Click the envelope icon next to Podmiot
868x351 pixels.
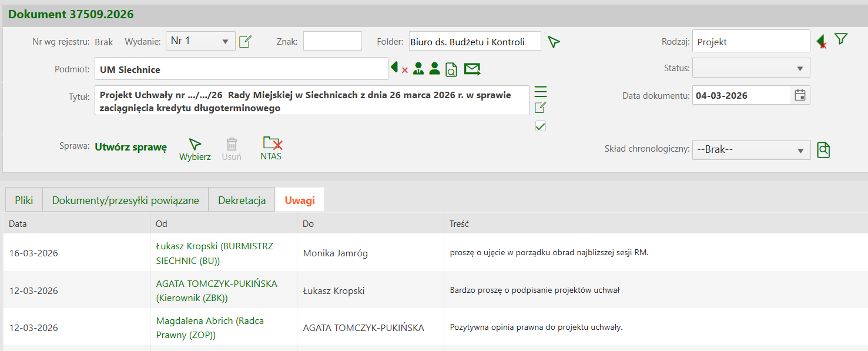[x=472, y=69]
